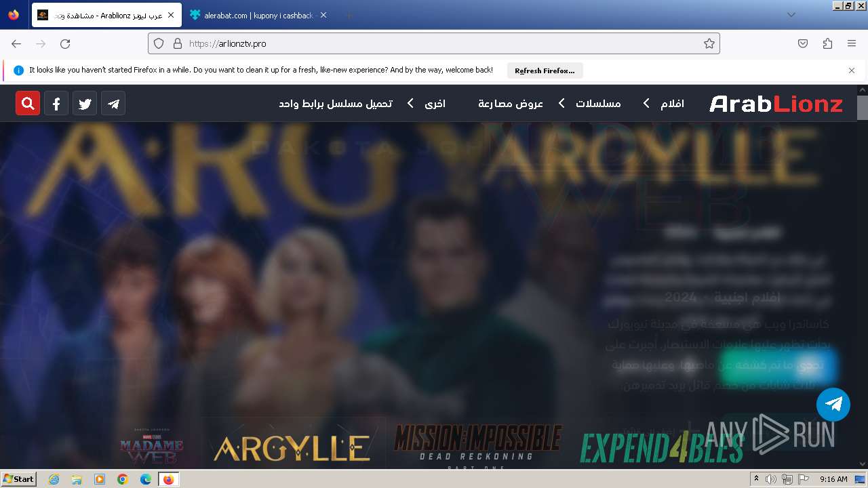Open the مسلسلات menu item
The width and height of the screenshot is (868, 488).
pyautogui.click(x=598, y=104)
